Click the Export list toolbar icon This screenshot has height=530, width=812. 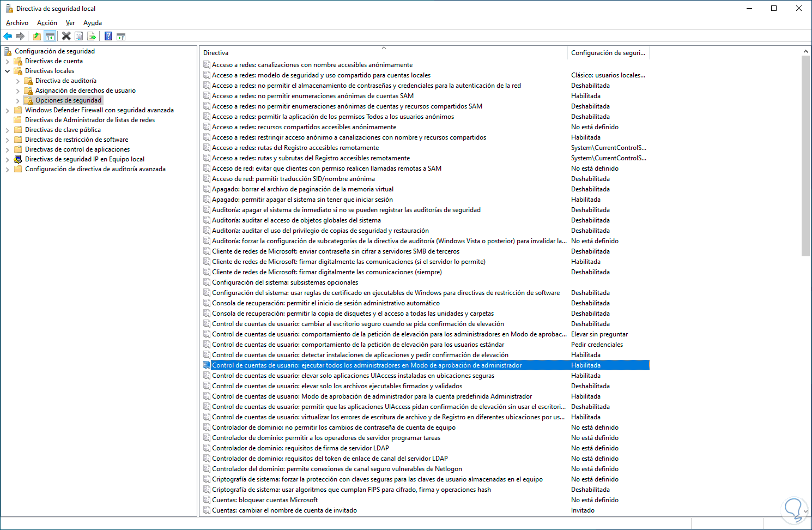[x=92, y=37]
